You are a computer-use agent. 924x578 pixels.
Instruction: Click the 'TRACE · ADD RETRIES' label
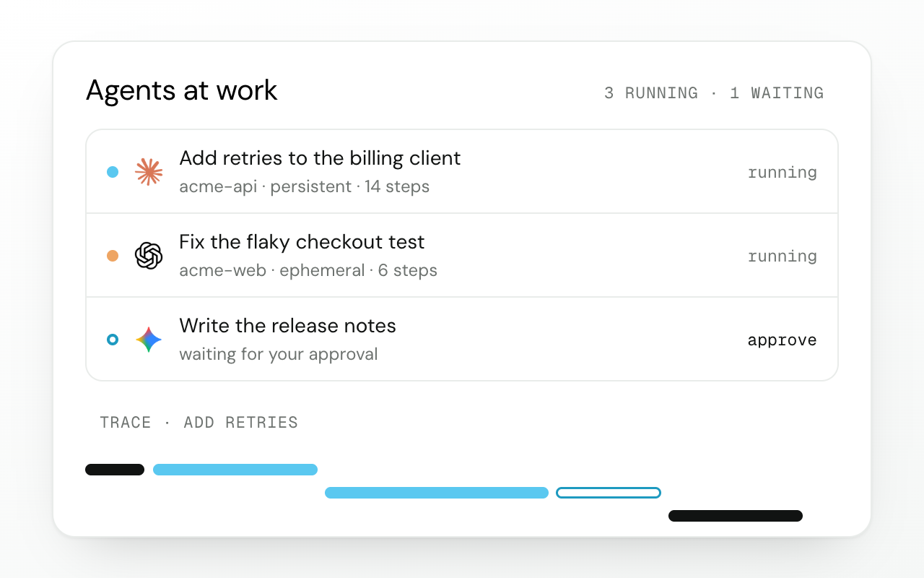(199, 423)
